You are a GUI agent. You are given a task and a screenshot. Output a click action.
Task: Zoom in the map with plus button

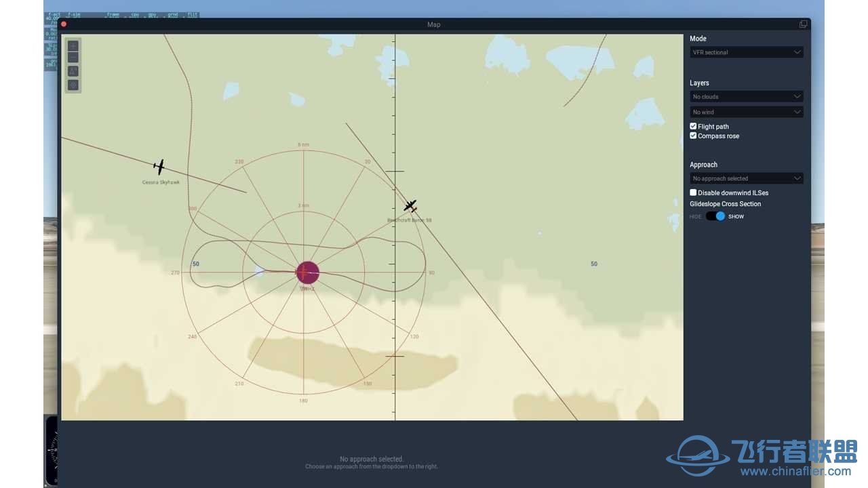coord(73,46)
